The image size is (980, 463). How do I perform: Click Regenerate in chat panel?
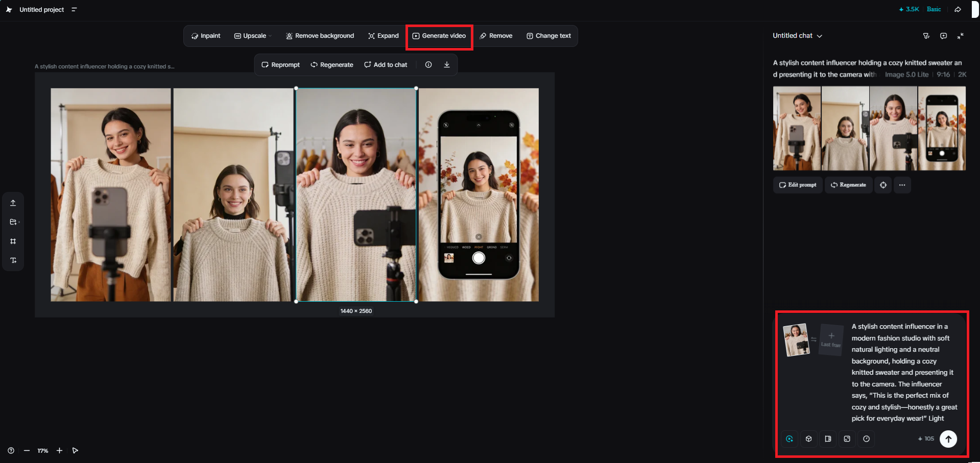click(x=848, y=185)
